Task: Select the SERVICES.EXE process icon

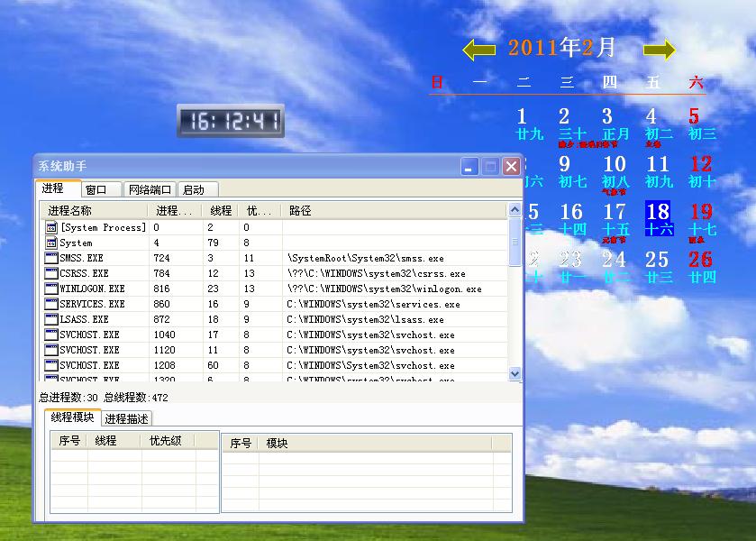Action: pos(51,304)
